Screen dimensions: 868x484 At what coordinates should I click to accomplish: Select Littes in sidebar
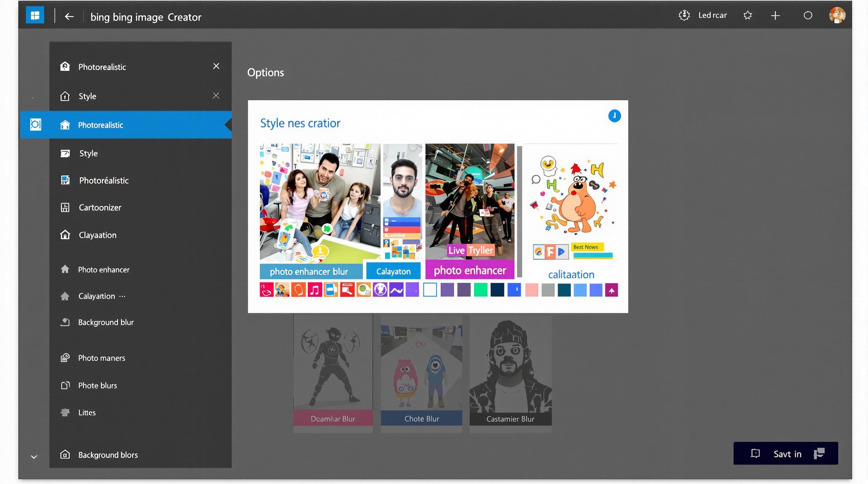(x=87, y=413)
